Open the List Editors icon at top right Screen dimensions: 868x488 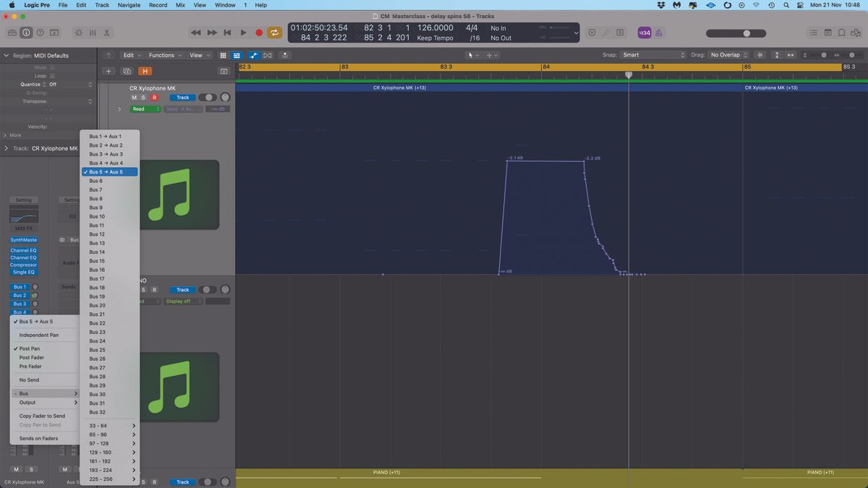[813, 33]
